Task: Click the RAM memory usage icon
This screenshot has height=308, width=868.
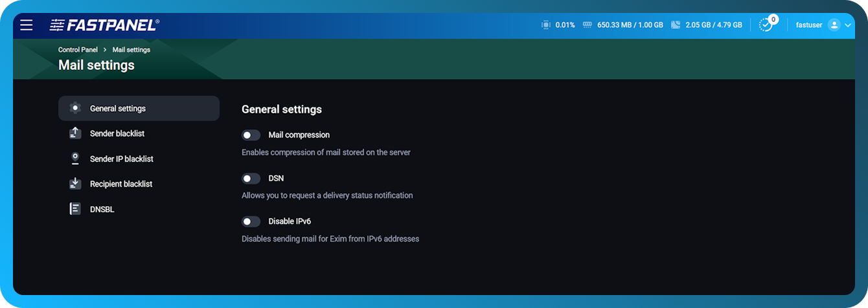Action: tap(588, 25)
